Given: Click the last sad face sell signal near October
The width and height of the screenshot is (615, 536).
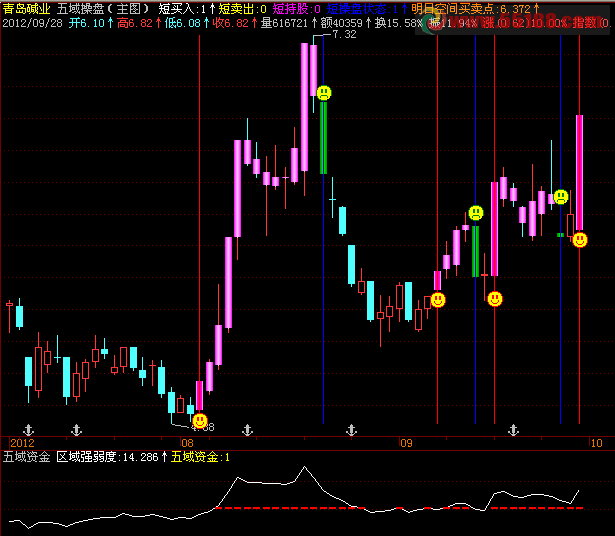Looking at the screenshot, I should click(x=561, y=196).
